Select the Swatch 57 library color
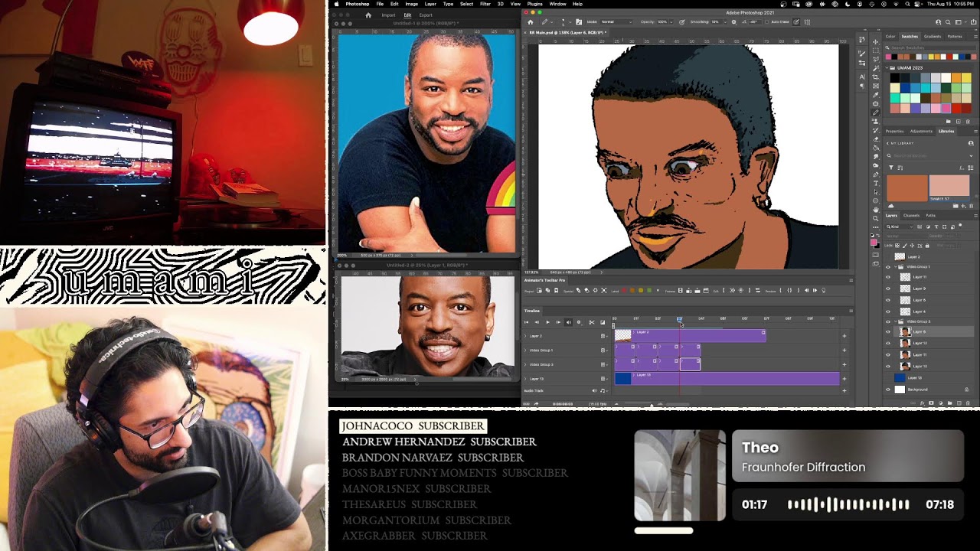Viewport: 980px width, 551px height. click(x=949, y=187)
